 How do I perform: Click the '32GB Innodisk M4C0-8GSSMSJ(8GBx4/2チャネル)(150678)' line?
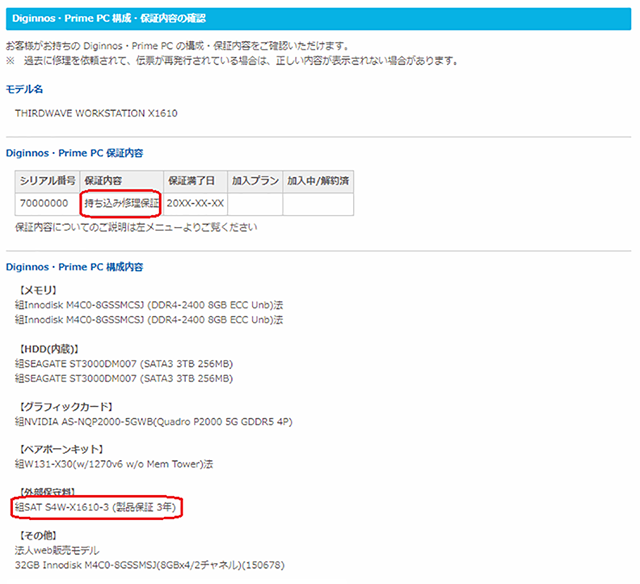pyautogui.click(x=150, y=565)
